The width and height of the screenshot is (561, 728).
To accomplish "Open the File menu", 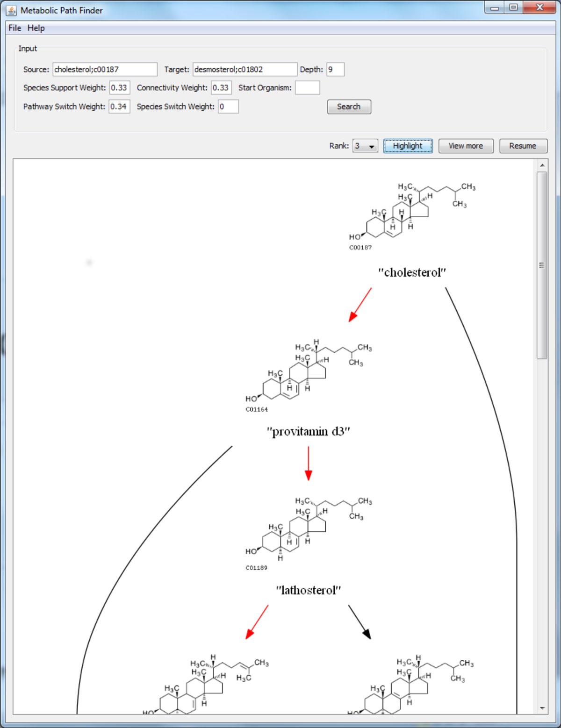I will coord(14,28).
